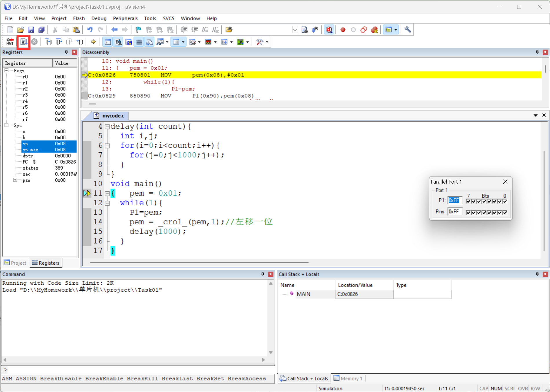Click the Step over icon

pyautogui.click(x=59, y=42)
